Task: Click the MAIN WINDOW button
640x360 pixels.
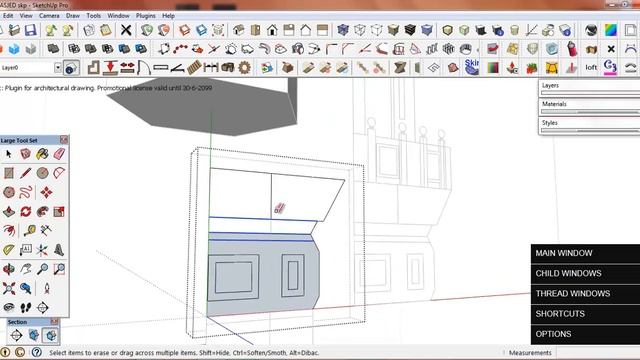Action: [x=585, y=253]
